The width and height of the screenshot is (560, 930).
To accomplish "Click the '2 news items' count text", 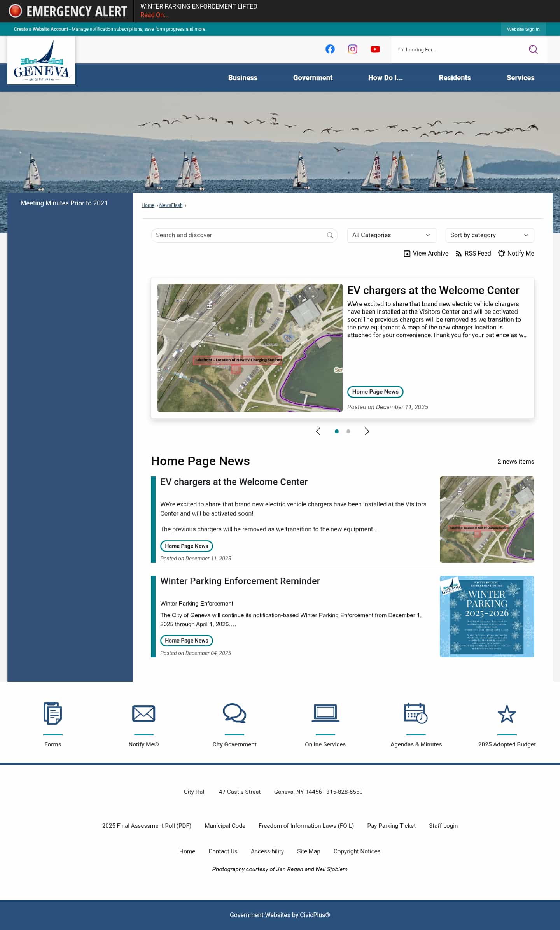I will point(516,462).
